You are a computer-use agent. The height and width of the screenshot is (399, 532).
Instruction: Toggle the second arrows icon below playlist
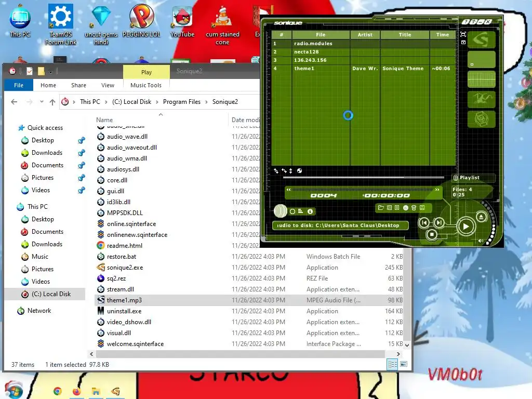pyautogui.click(x=284, y=170)
